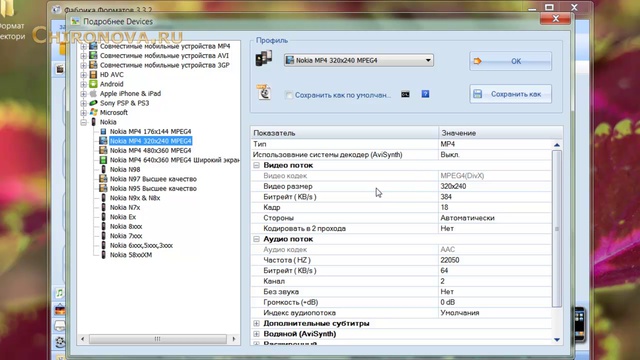Click the Nokia MP4 640x360 widescreen icon

(103, 160)
